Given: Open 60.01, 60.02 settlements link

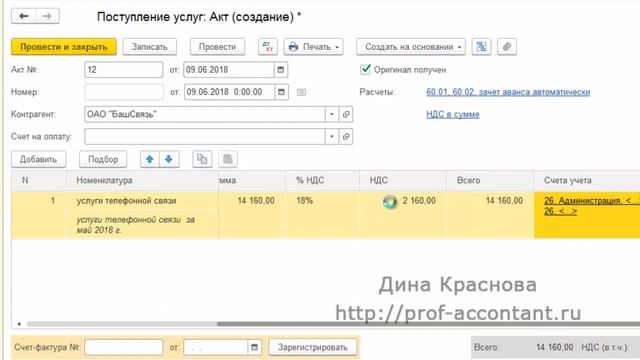Looking at the screenshot, I should 508,92.
